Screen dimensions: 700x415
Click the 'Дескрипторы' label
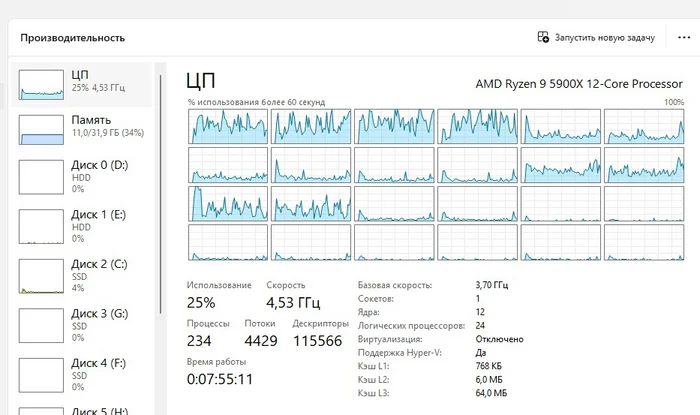pyautogui.click(x=321, y=324)
